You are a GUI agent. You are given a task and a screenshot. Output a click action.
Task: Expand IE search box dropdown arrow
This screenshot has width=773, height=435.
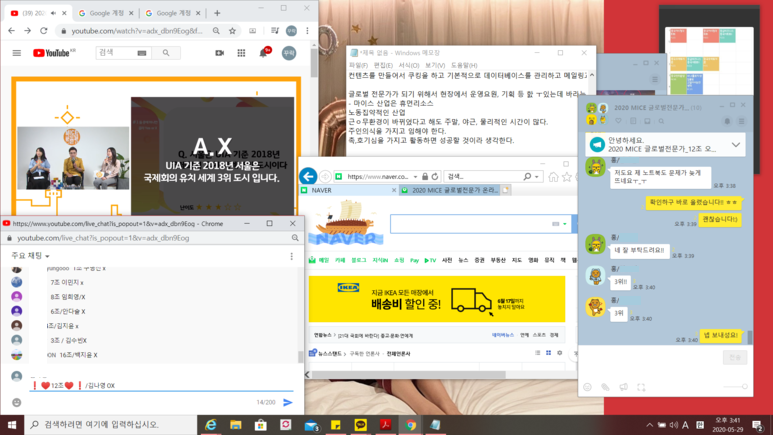[537, 177]
